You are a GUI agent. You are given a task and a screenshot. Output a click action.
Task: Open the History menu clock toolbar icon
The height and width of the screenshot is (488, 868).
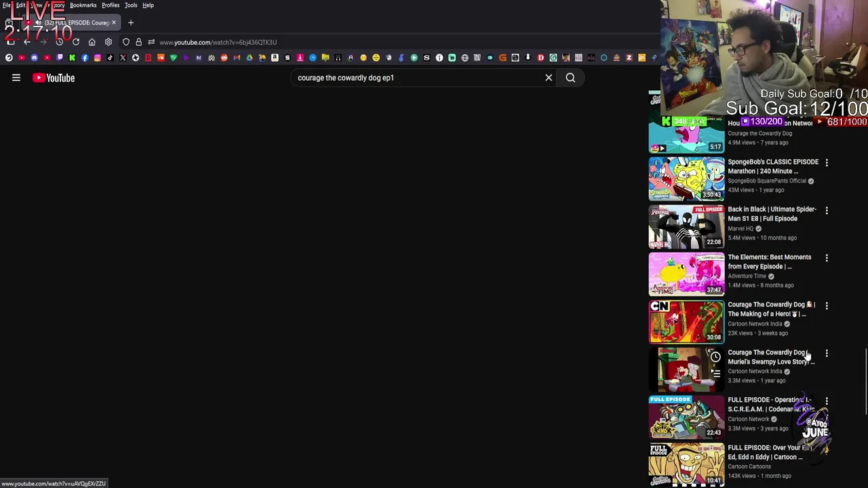point(60,42)
